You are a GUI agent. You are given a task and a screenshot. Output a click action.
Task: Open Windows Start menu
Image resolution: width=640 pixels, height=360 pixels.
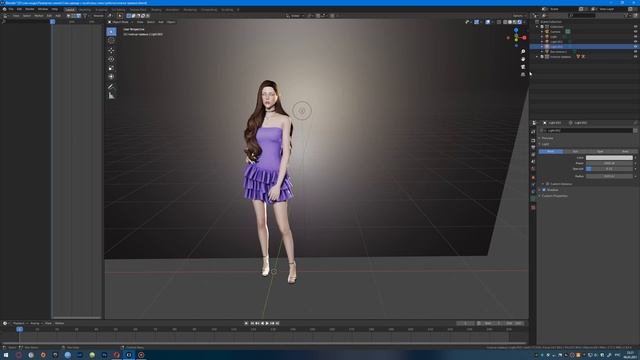[6, 355]
